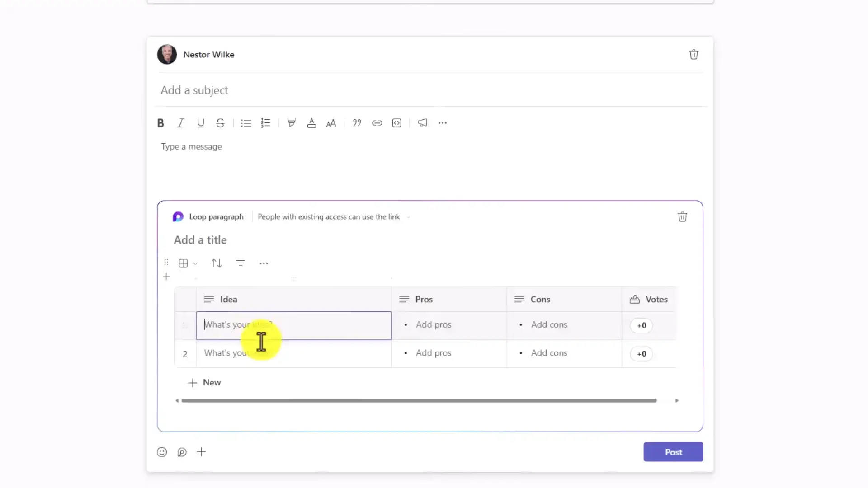868x488 pixels.
Task: Add a New row to the table
Action: coord(204,383)
